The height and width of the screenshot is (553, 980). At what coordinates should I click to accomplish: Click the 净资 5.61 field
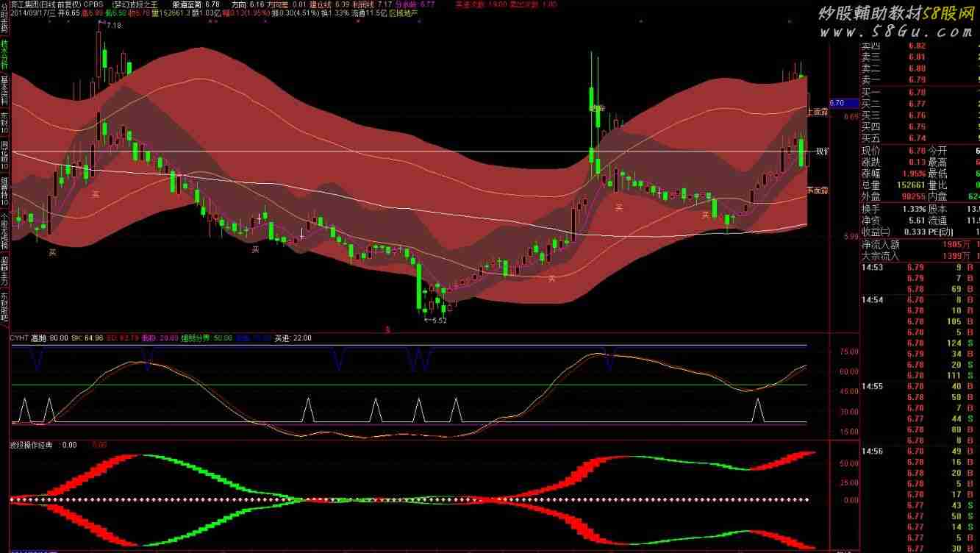(x=894, y=221)
